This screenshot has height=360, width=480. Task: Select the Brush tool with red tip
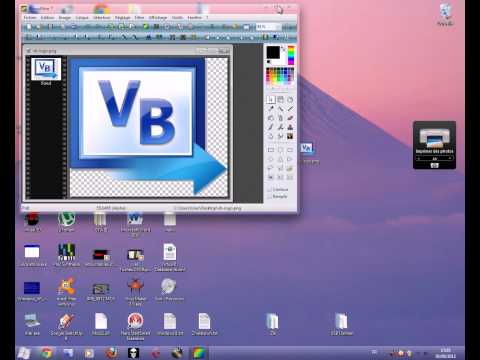(x=290, y=118)
